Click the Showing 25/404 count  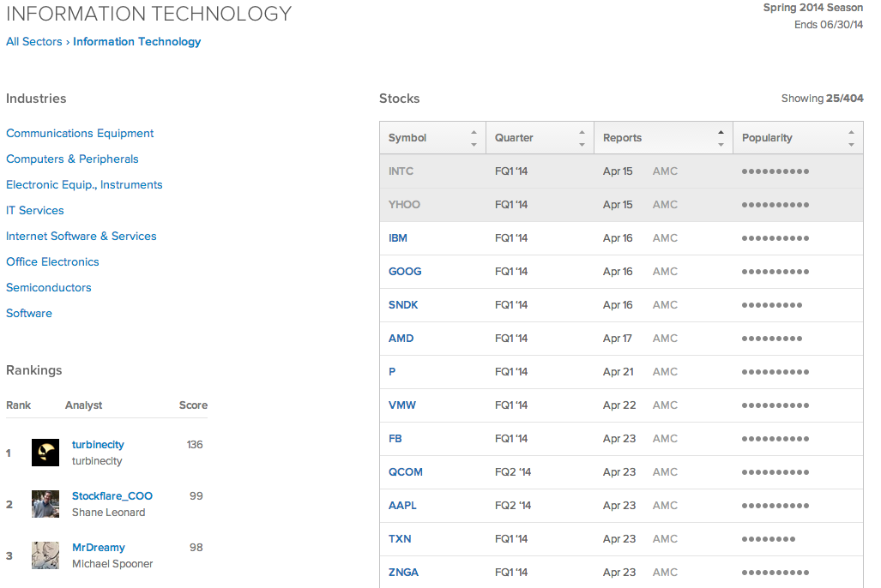coord(822,99)
